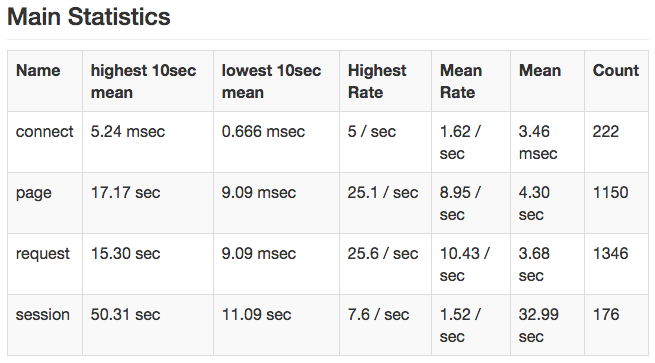Click the 17.17 sec cell
This screenshot has height=363, width=655.
pos(125,193)
